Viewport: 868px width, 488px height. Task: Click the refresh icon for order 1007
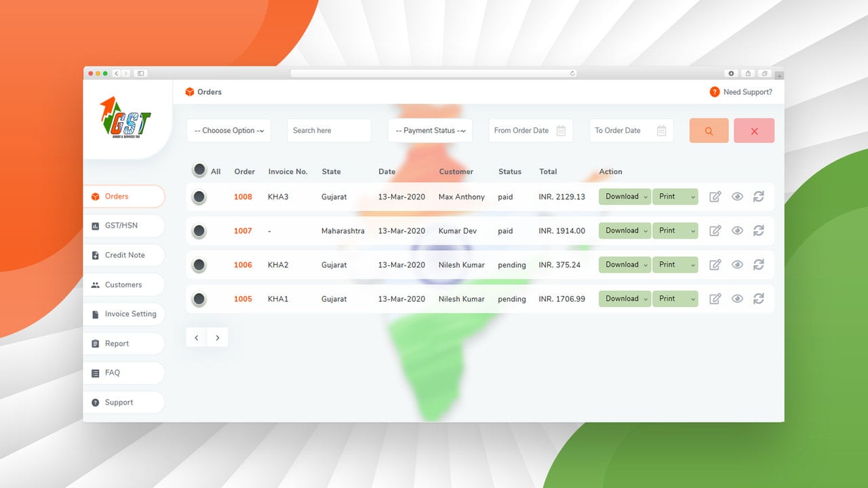[x=758, y=230]
